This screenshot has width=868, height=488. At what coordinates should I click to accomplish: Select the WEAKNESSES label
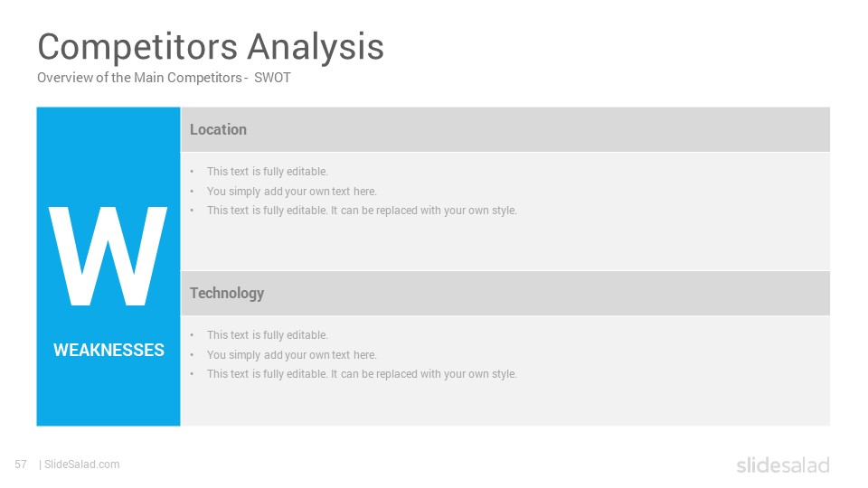tap(108, 350)
